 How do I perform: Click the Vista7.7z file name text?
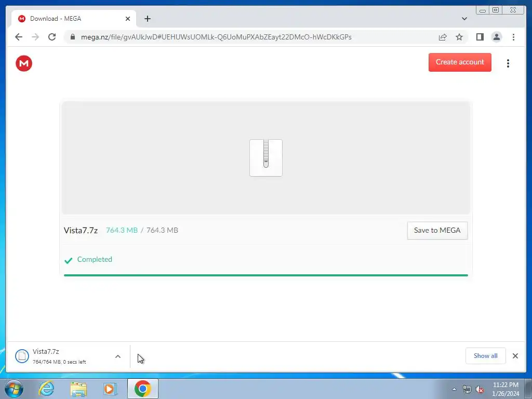point(81,230)
